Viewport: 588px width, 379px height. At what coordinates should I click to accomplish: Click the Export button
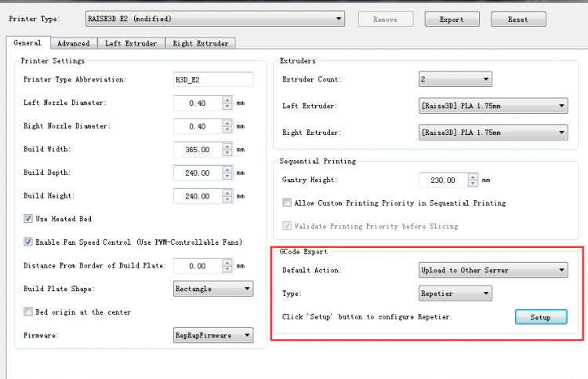pyautogui.click(x=452, y=19)
